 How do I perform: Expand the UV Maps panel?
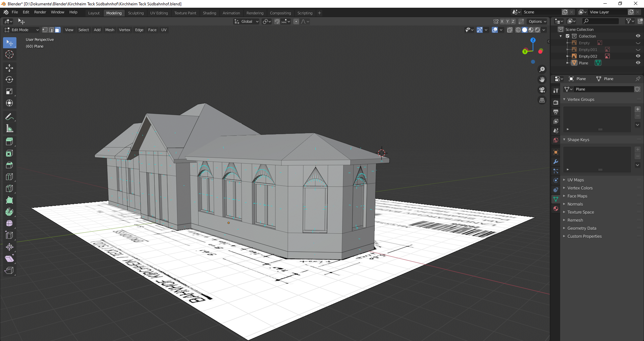point(576,180)
